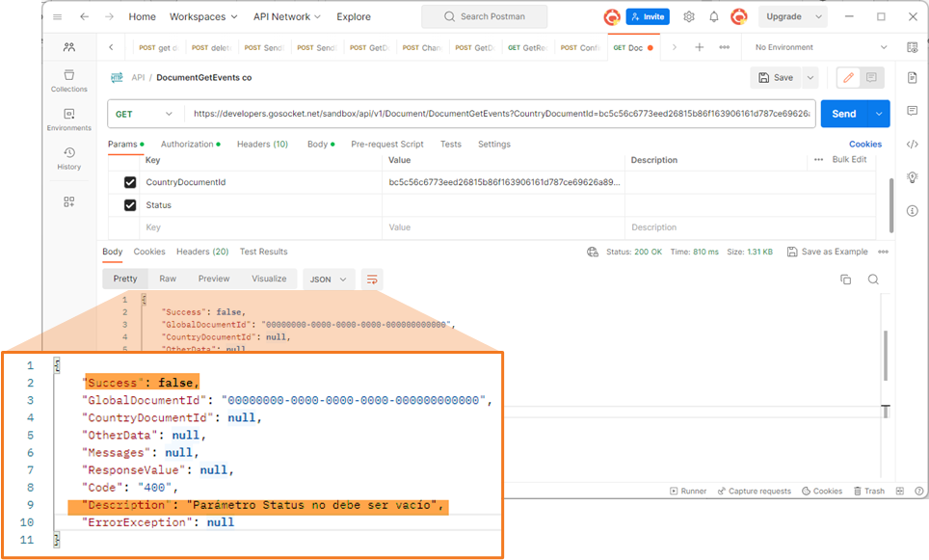The height and width of the screenshot is (560, 929).
Task: Search the response with magnifier icon
Action: 873,280
